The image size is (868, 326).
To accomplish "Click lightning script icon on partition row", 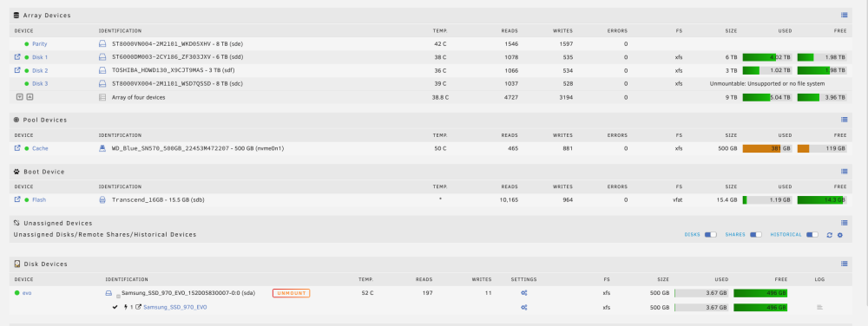I will click(x=126, y=307).
